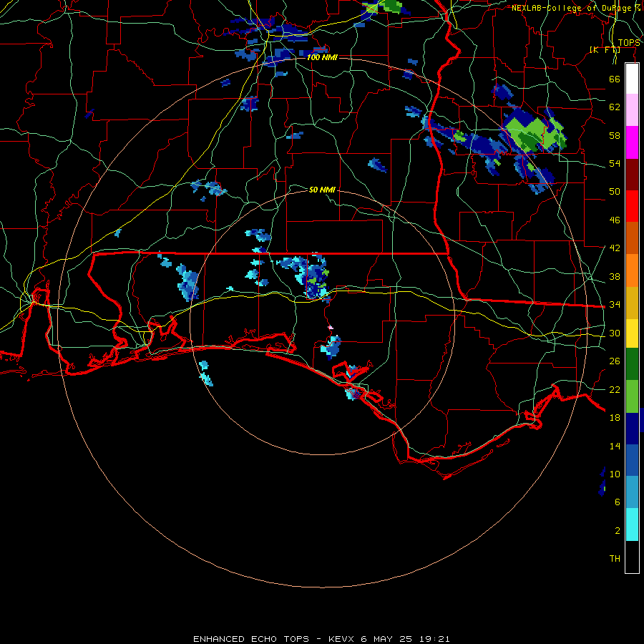
Task: Click legend value "22"
Action: pos(615,390)
